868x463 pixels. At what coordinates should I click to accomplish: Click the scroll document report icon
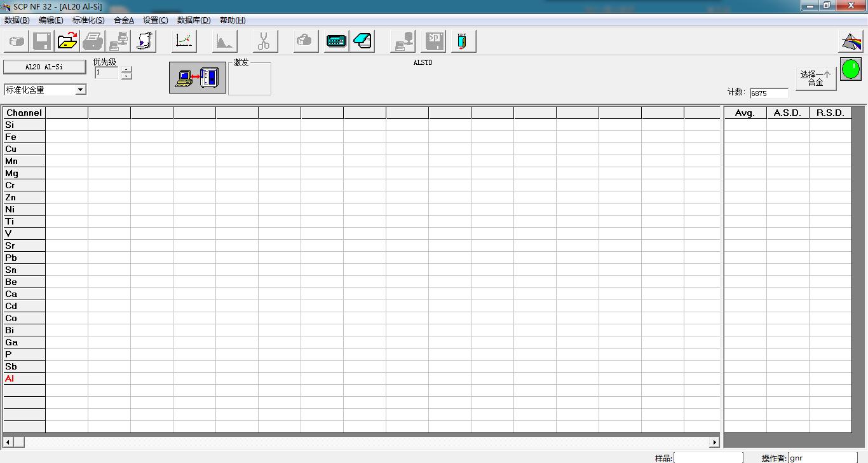click(x=144, y=41)
